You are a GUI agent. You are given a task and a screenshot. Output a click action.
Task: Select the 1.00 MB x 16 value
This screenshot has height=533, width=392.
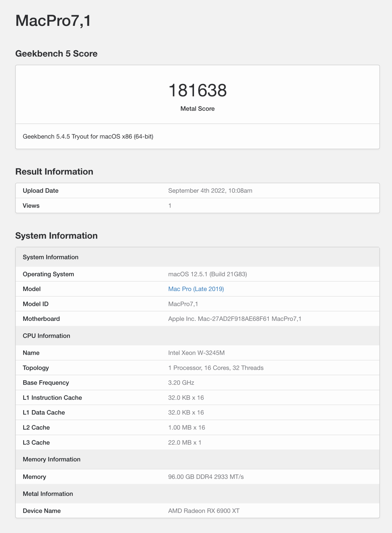tap(187, 427)
